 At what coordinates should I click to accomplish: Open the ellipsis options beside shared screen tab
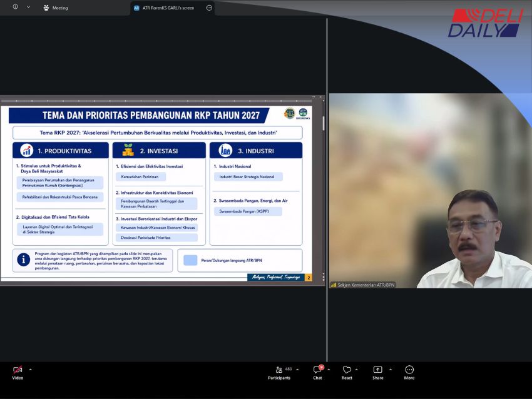(209, 8)
